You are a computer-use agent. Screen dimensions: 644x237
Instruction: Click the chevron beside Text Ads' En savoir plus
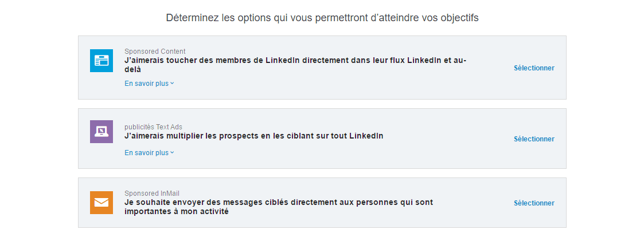(x=172, y=152)
